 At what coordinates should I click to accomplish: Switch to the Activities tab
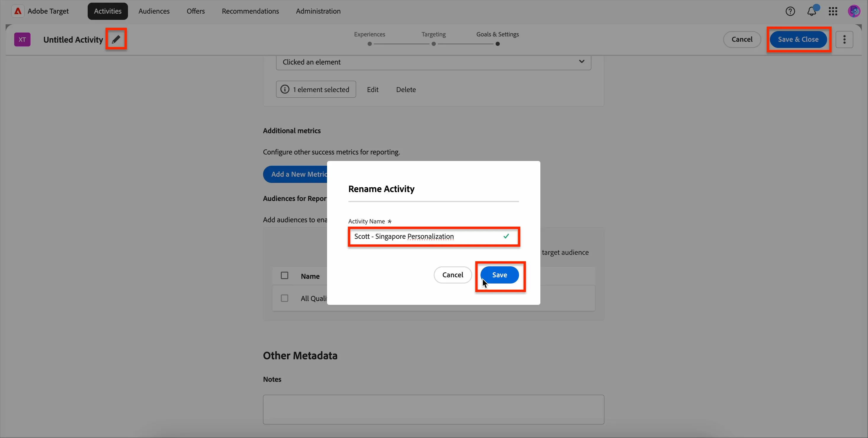point(108,11)
